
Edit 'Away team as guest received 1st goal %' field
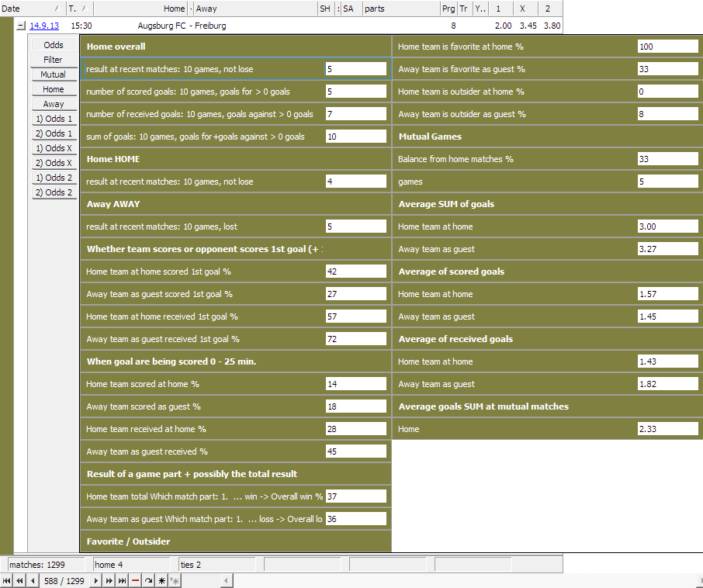coord(356,339)
